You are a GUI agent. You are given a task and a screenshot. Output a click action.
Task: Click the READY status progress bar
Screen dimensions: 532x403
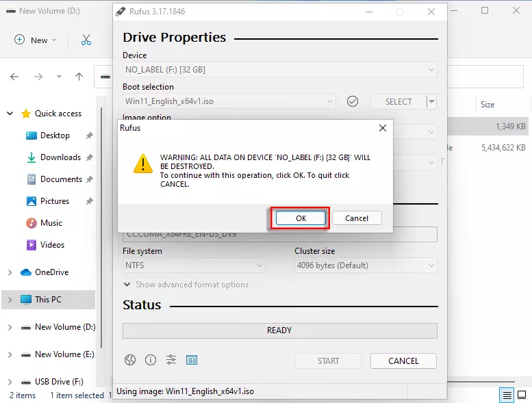pyautogui.click(x=279, y=330)
